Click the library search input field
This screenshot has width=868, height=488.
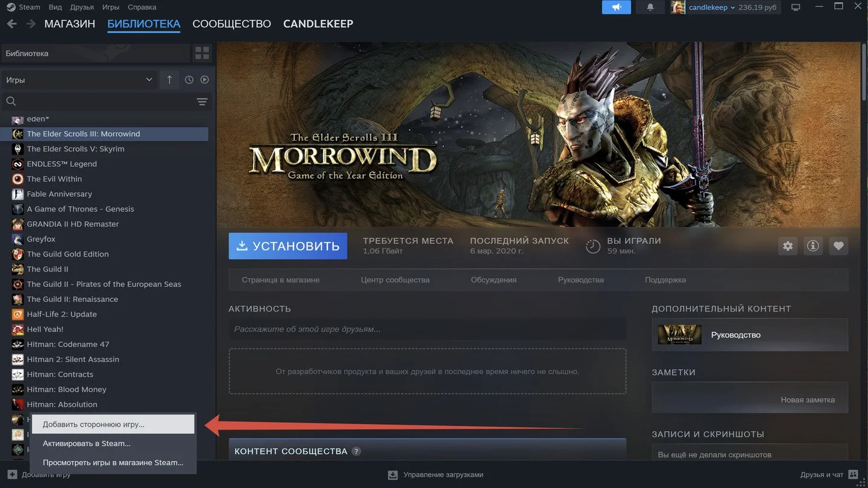click(x=105, y=102)
